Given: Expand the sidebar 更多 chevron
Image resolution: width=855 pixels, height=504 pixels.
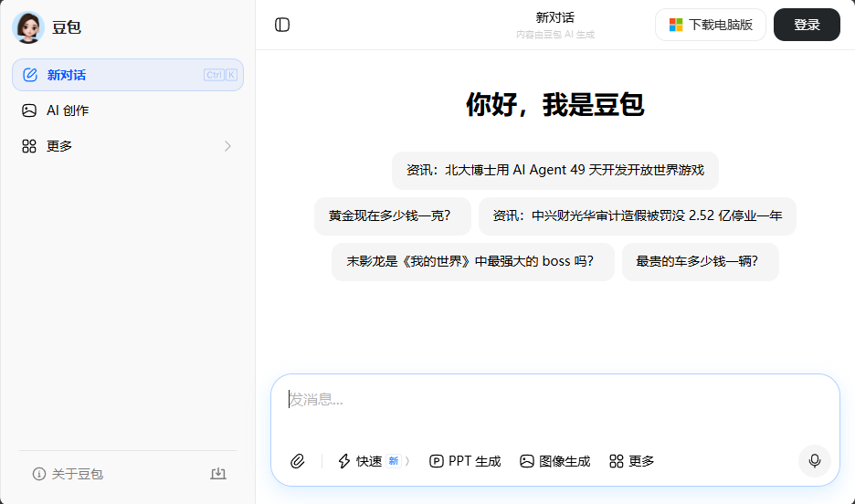Looking at the screenshot, I should (x=228, y=146).
